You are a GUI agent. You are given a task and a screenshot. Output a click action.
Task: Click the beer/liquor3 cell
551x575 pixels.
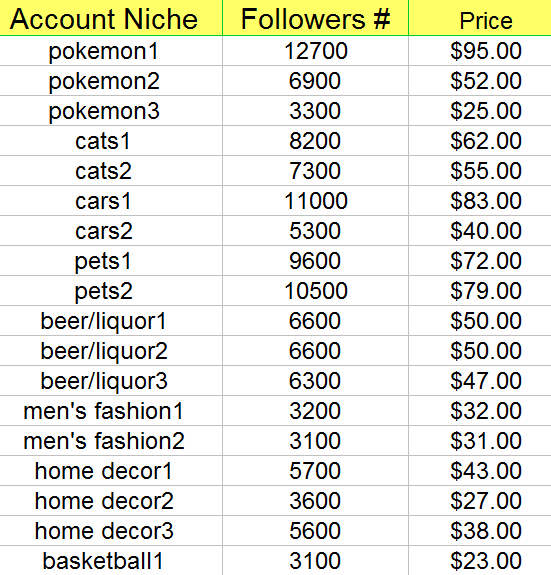(111, 381)
